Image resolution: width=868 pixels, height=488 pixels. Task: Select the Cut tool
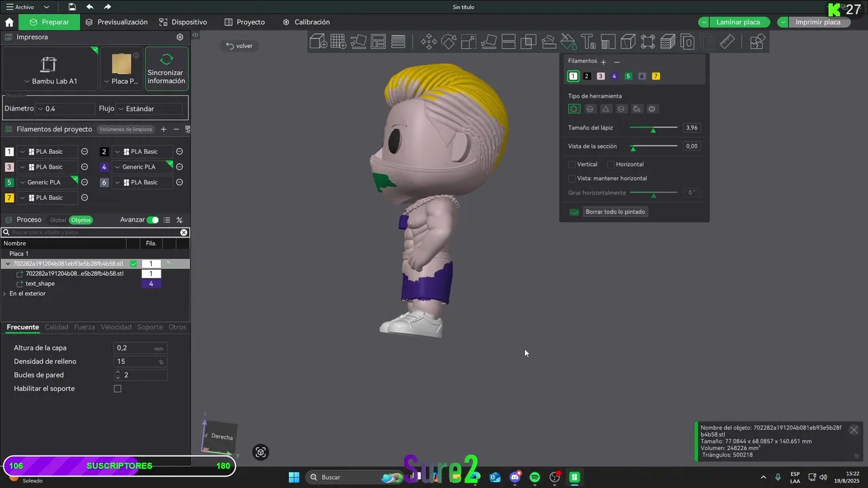(x=509, y=42)
